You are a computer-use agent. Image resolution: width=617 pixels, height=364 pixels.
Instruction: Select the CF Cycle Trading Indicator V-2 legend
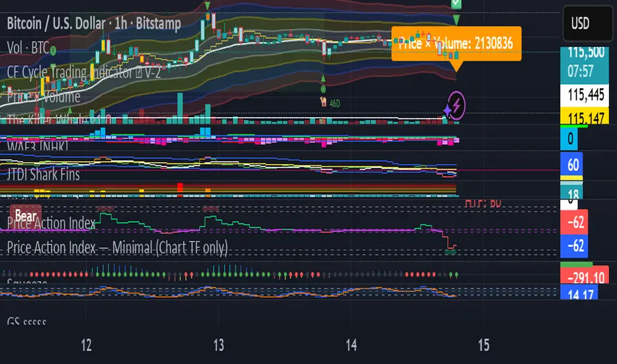(x=84, y=72)
